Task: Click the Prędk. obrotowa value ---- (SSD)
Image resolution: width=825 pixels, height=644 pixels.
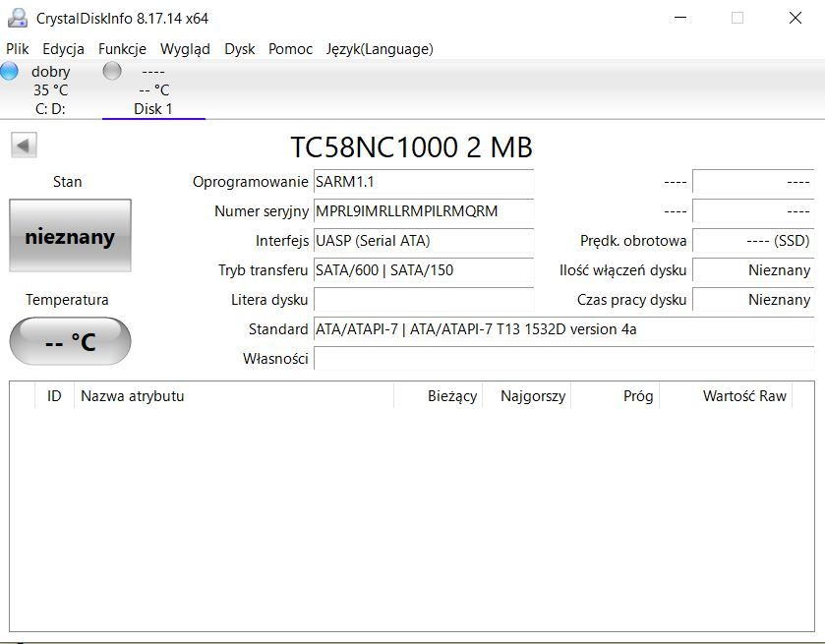Action: point(753,241)
